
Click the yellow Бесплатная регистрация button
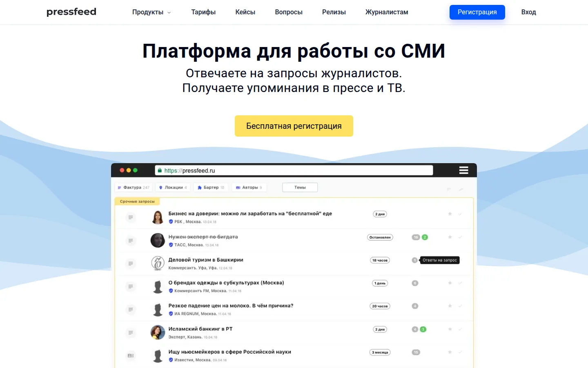tap(294, 126)
